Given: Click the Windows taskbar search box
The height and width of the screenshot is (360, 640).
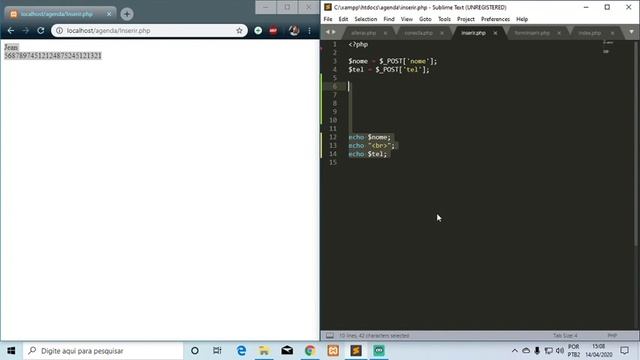Looking at the screenshot, I should 103,351.
